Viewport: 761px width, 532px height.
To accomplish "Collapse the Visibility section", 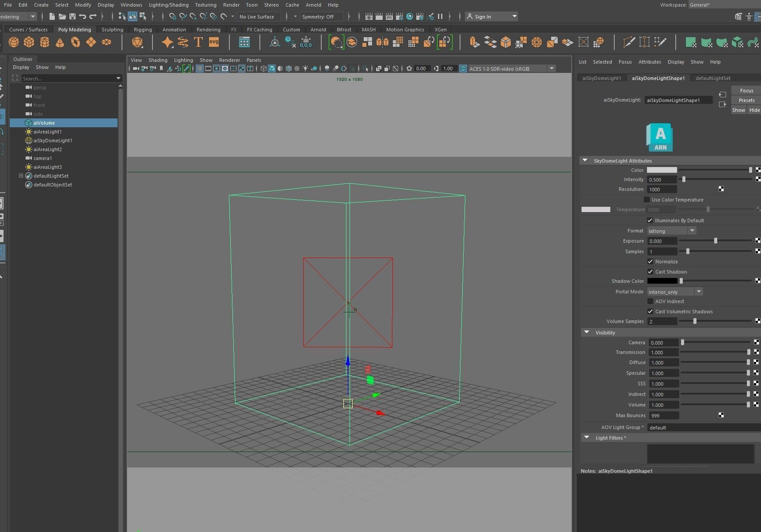I will [x=586, y=332].
